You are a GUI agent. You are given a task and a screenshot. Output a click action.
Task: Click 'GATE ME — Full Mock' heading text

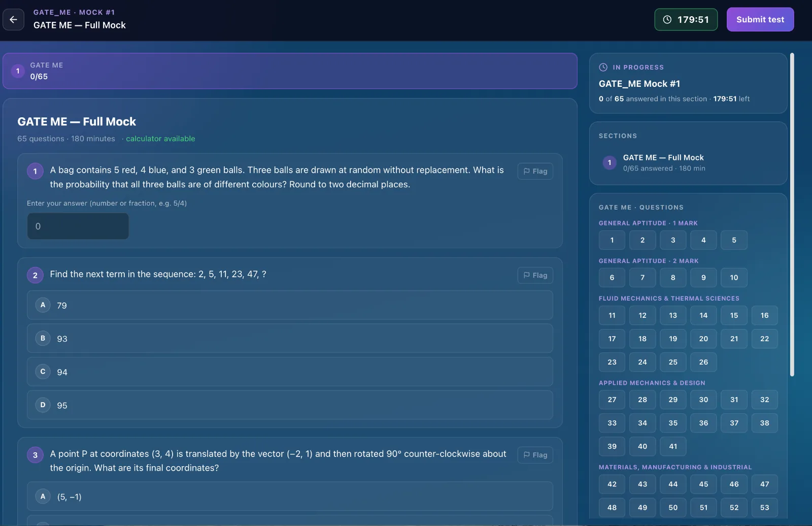point(77,122)
